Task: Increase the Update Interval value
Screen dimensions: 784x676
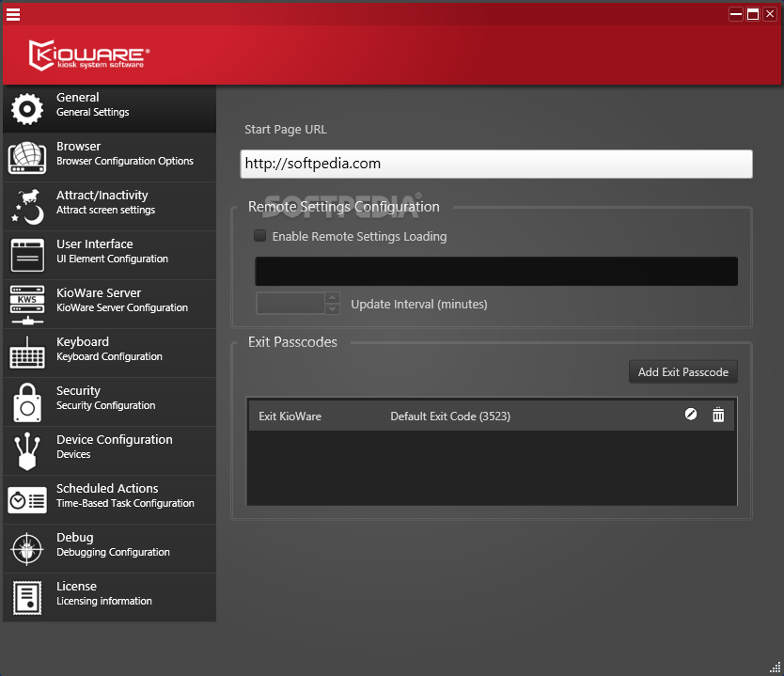Action: [x=332, y=297]
